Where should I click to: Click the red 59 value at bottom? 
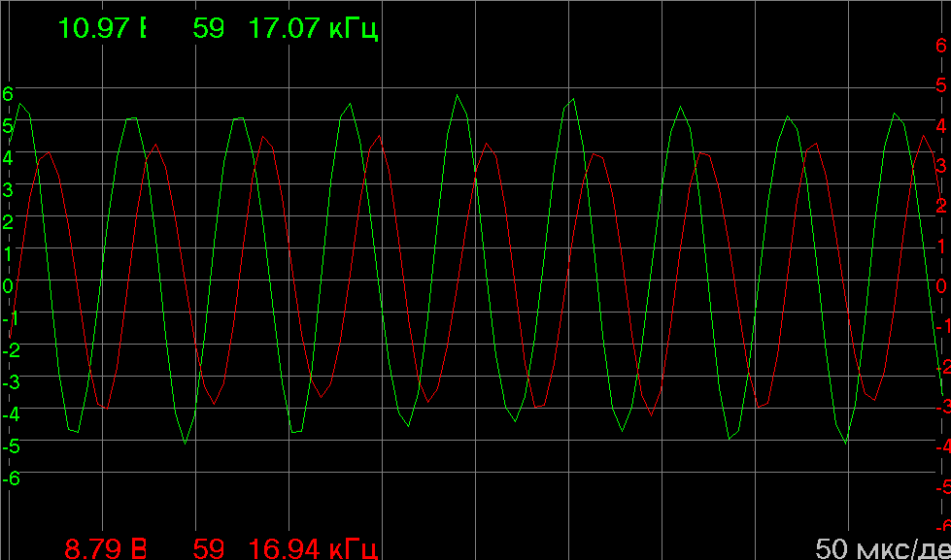coord(208,548)
